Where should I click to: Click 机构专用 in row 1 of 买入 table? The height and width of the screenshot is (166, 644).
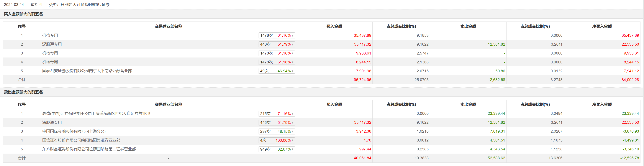click(50, 35)
